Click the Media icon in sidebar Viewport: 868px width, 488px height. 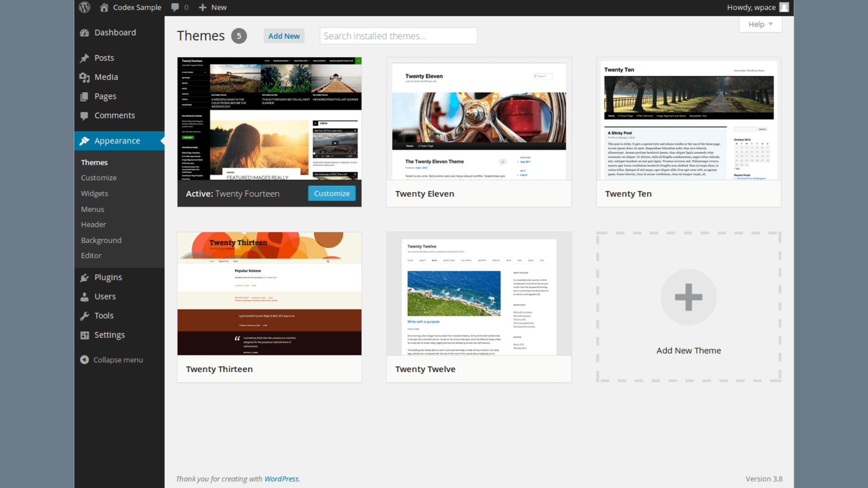coord(85,77)
